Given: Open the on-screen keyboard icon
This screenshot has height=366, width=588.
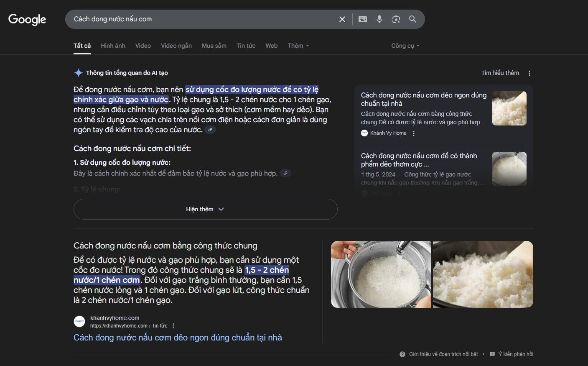Looking at the screenshot, I should tap(363, 19).
